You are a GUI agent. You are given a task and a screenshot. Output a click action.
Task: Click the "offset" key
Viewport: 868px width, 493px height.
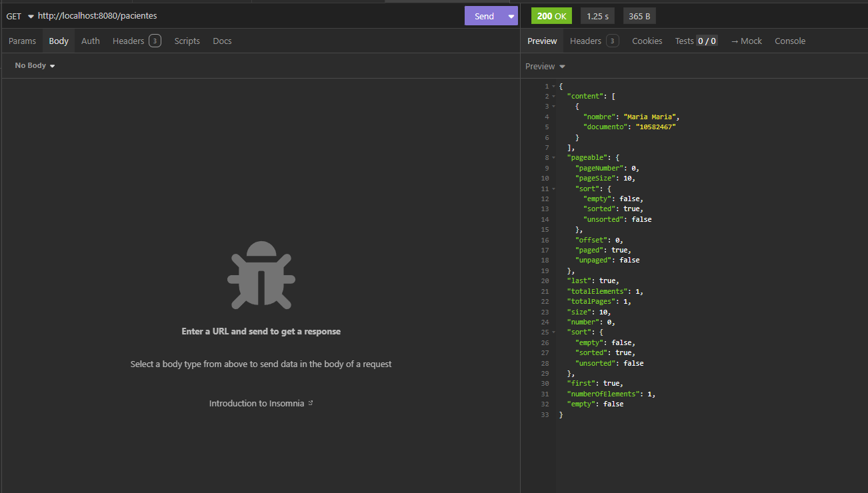click(x=591, y=240)
